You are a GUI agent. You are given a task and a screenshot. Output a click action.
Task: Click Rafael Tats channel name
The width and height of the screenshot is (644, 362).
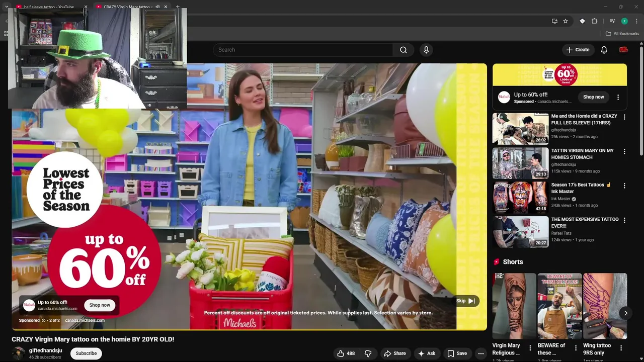click(561, 233)
